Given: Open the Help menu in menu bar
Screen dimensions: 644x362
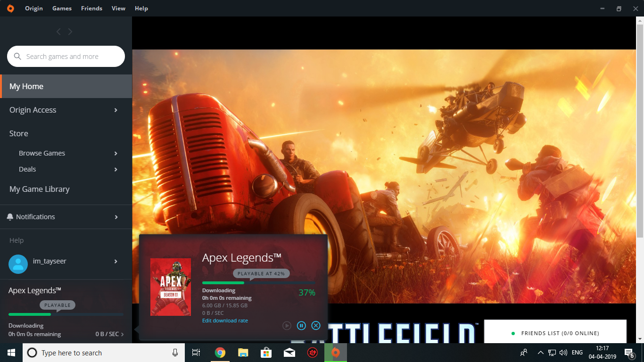Looking at the screenshot, I should pyautogui.click(x=141, y=8).
